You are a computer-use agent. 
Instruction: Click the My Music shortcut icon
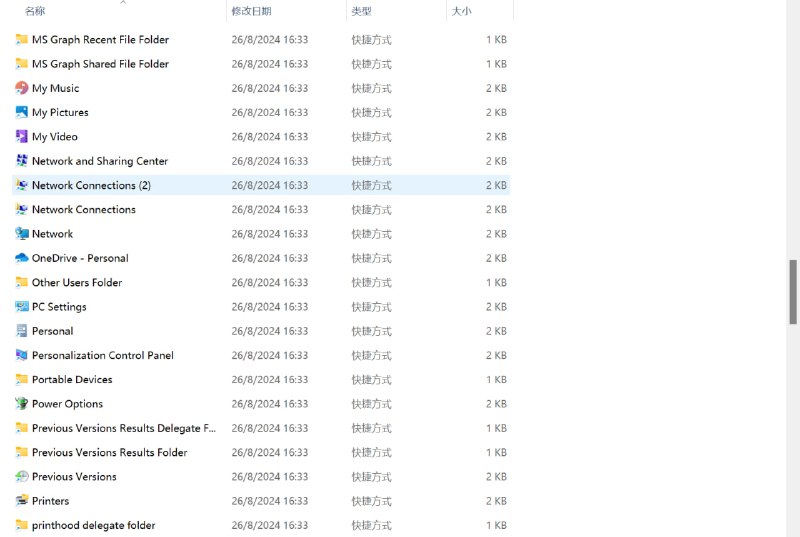point(22,88)
